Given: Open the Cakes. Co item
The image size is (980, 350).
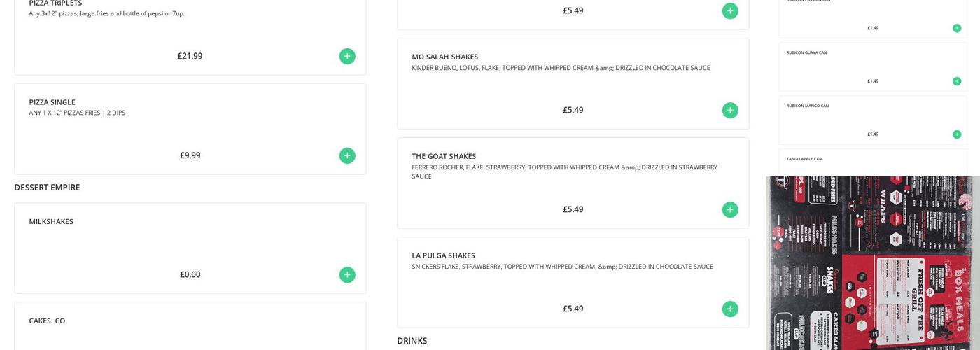Looking at the screenshot, I should point(47,321).
